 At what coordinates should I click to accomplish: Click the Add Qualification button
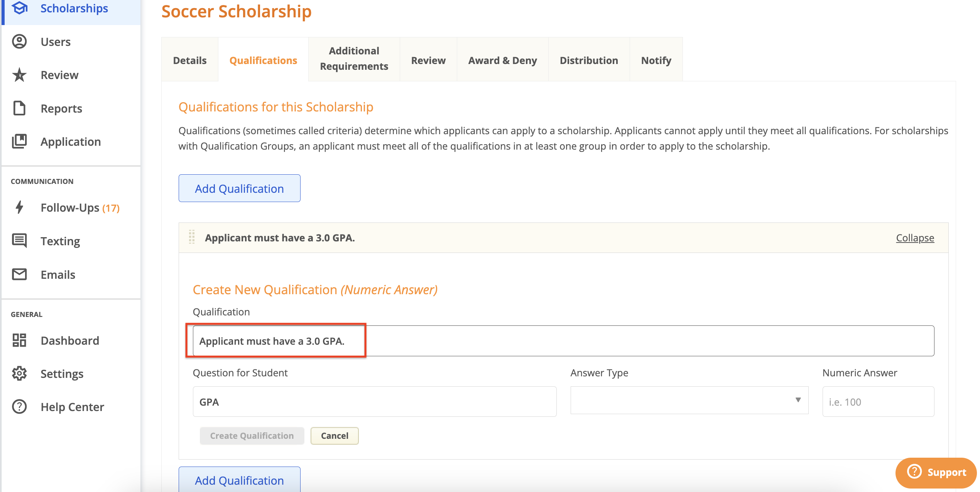pos(239,188)
